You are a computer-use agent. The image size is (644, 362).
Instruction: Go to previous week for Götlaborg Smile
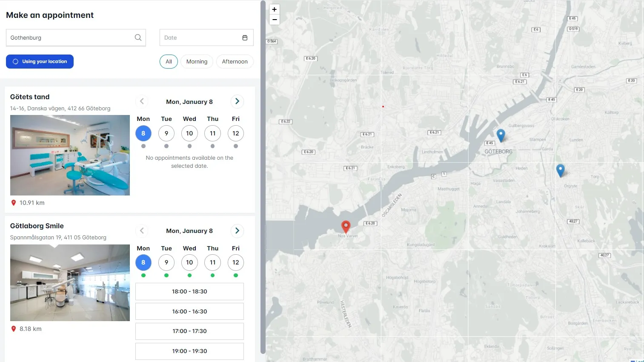pos(142,231)
